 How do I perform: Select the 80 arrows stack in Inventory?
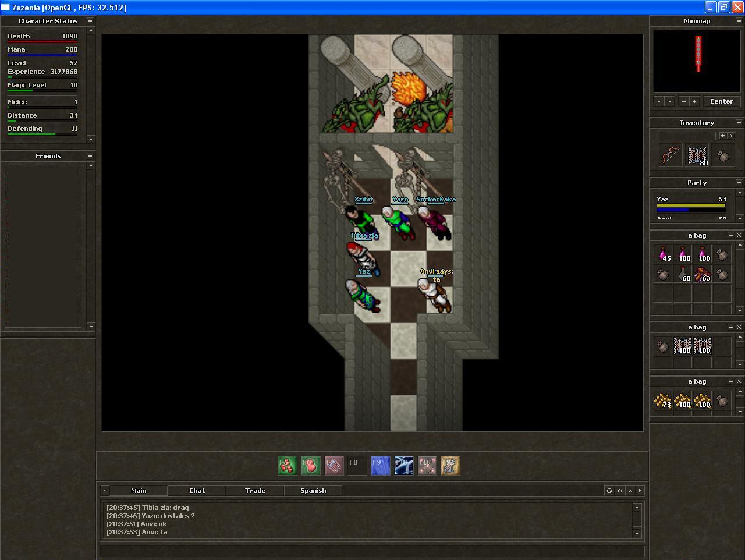click(x=697, y=155)
